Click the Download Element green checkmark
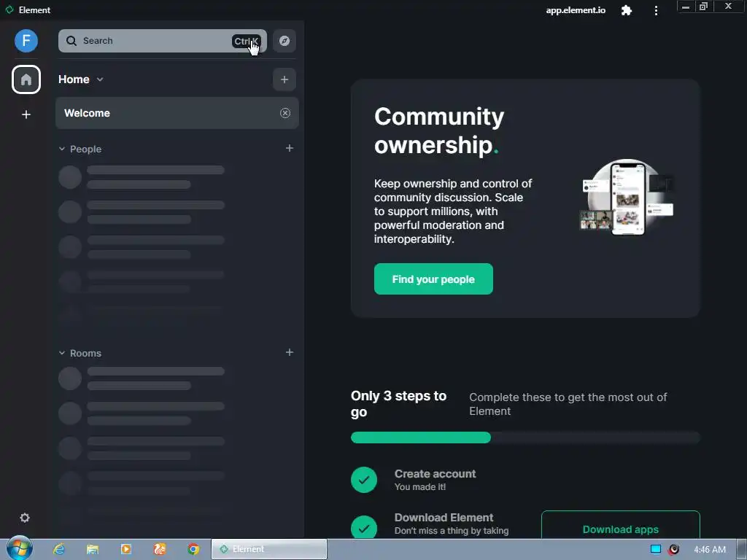 coord(364,526)
